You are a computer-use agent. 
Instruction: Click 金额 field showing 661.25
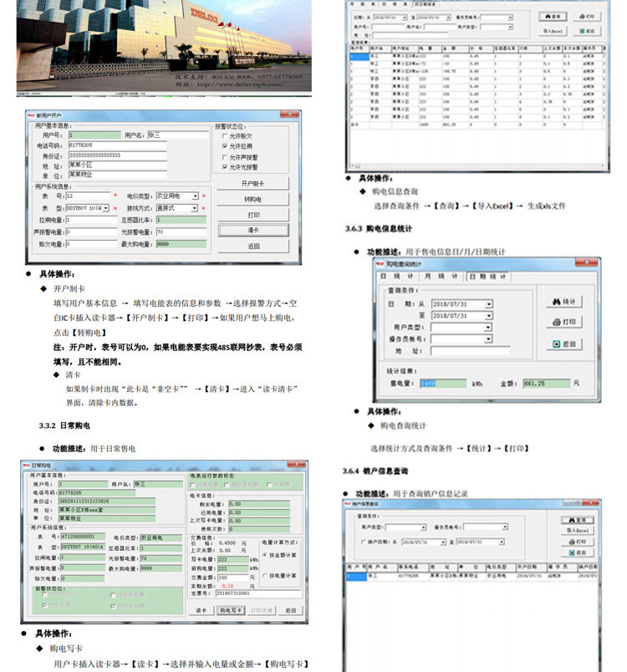coord(547,383)
